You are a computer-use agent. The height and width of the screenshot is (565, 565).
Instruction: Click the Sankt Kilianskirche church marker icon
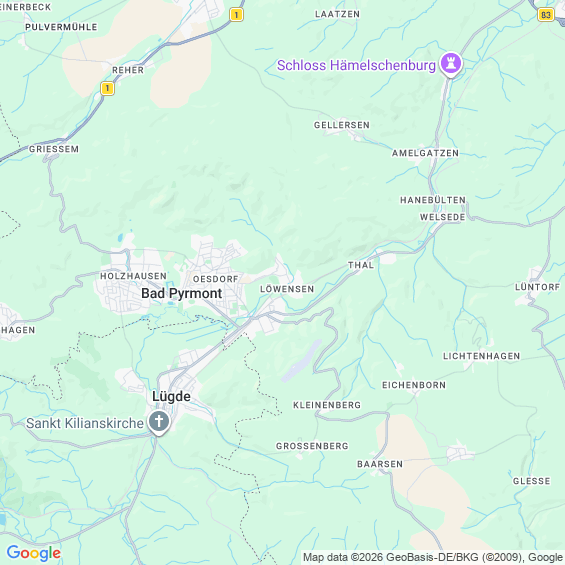(x=159, y=422)
